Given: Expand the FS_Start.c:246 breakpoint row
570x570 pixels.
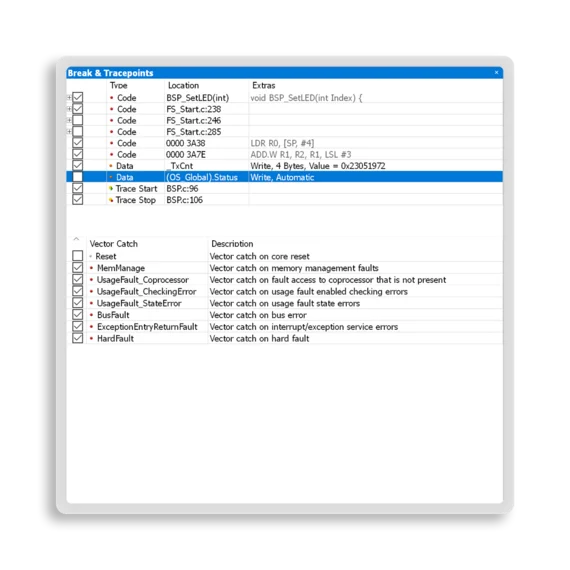Looking at the screenshot, I should pyautogui.click(x=69, y=120).
